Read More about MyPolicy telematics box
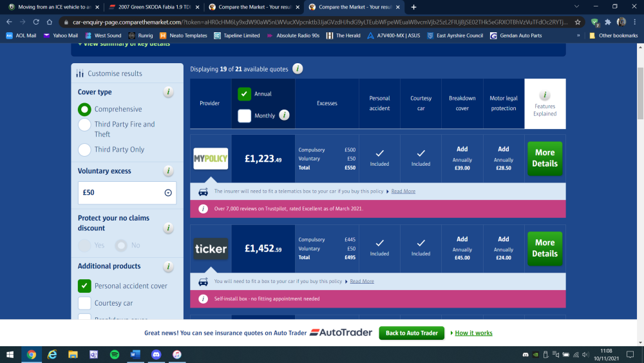This screenshot has height=363, width=644. (403, 191)
